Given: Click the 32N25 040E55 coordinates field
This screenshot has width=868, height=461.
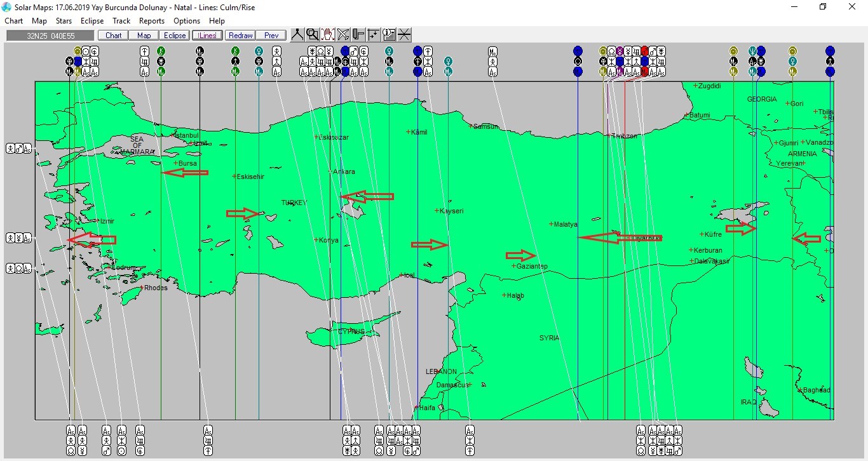Looking at the screenshot, I should [50, 36].
